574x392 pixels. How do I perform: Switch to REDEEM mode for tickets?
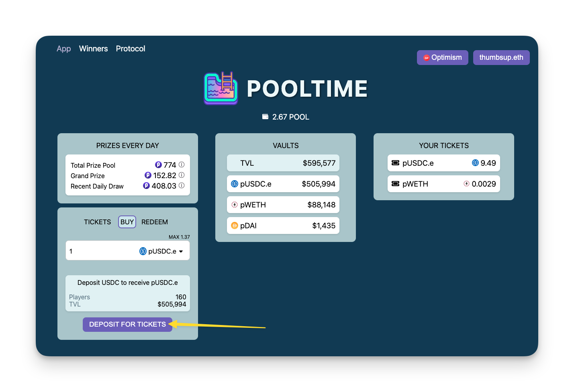(154, 221)
